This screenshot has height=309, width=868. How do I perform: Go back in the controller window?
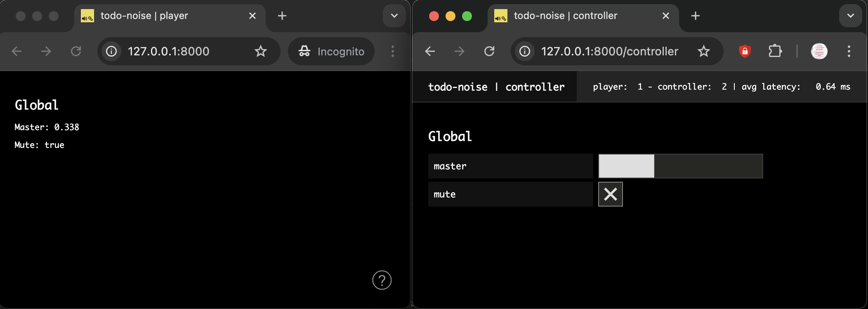pos(430,51)
